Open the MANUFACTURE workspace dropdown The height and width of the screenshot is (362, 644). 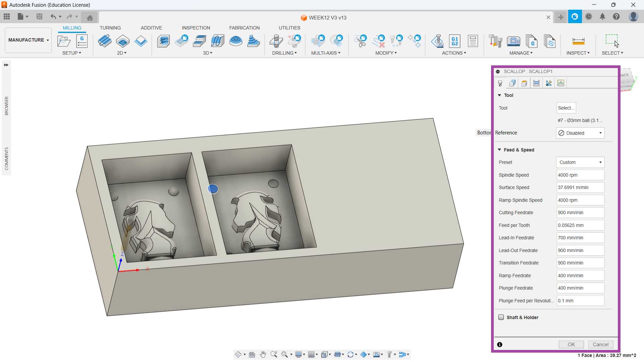[x=29, y=40]
